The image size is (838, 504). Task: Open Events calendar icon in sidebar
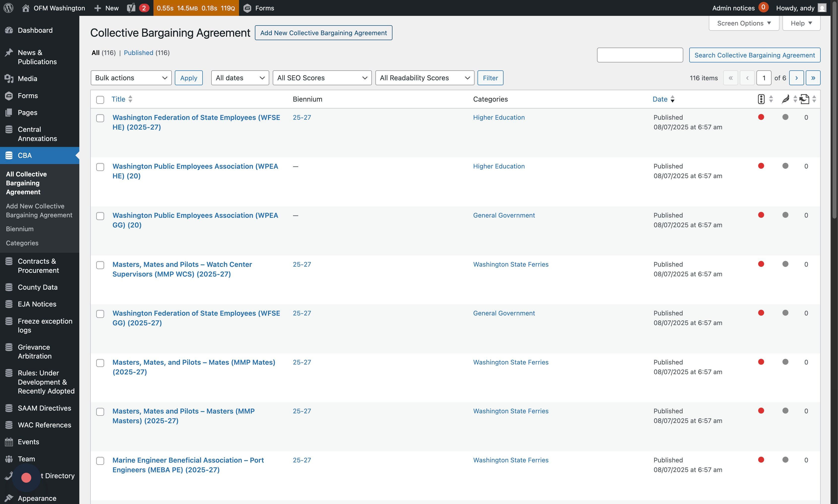(x=9, y=442)
